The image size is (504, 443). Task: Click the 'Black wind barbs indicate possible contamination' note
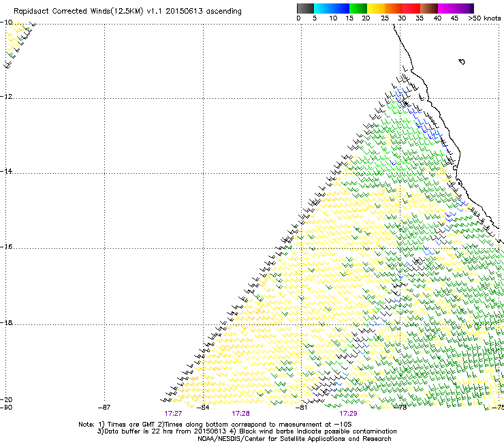coord(318,431)
